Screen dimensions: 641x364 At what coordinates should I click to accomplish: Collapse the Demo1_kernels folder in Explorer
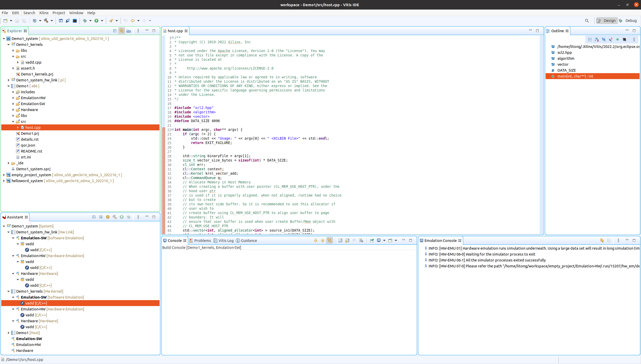click(9, 45)
